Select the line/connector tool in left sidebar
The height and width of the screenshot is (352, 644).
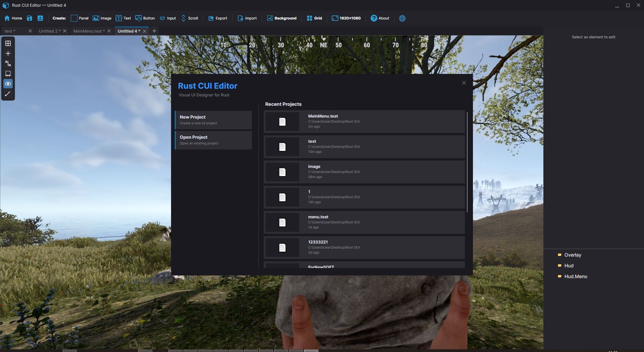pos(8,94)
